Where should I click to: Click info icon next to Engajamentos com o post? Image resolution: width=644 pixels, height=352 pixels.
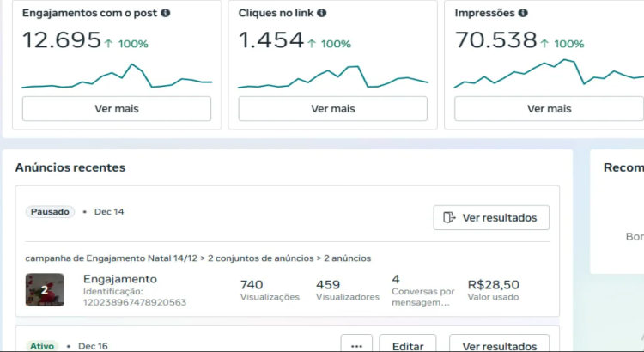pos(166,13)
